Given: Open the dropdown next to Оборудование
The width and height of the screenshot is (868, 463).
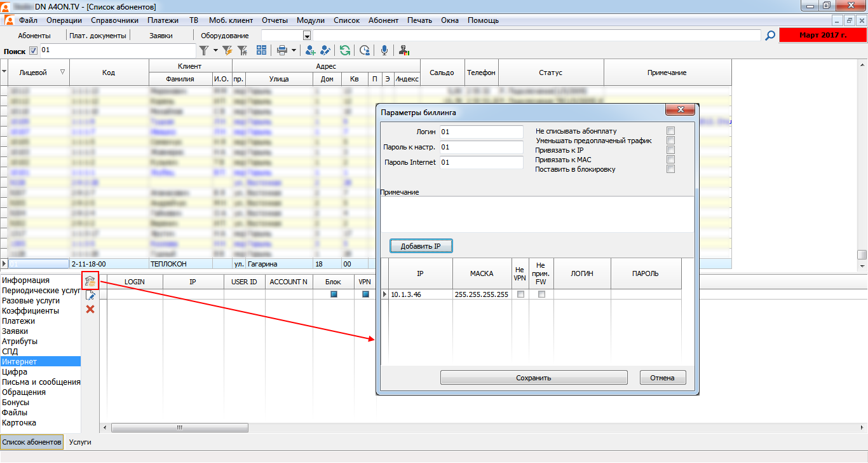Looking at the screenshot, I should (x=307, y=36).
